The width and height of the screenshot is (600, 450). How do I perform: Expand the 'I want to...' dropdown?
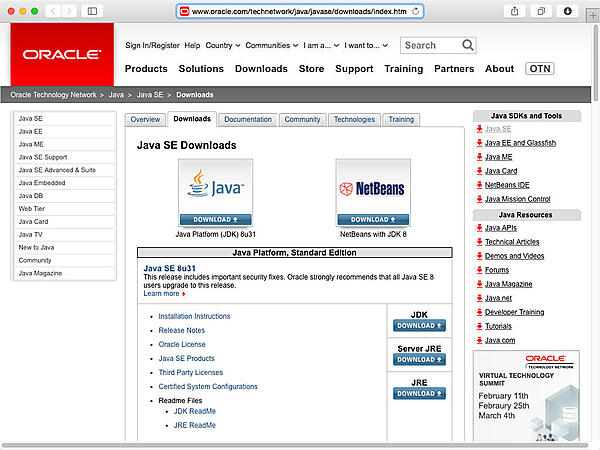point(370,45)
